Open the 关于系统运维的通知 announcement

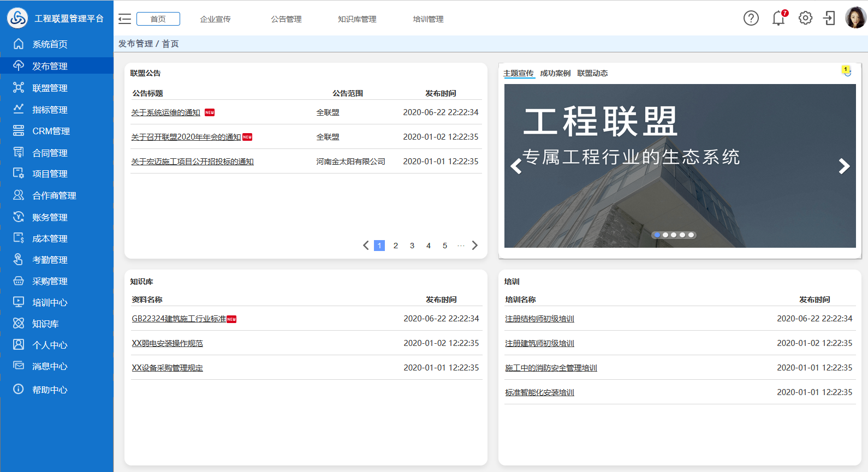point(165,112)
